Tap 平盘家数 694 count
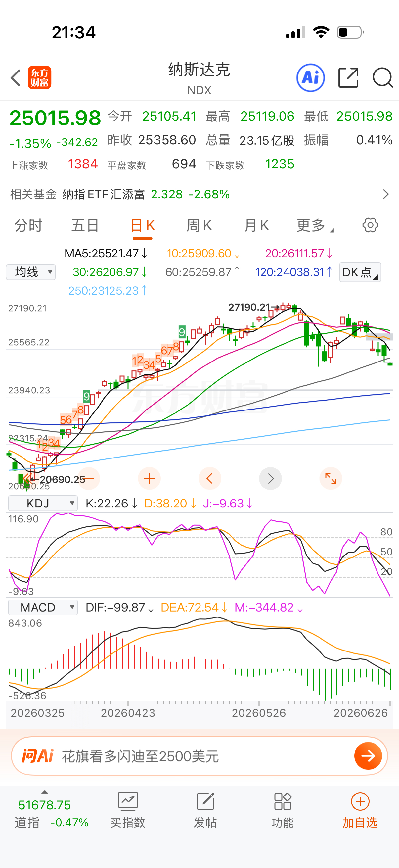Image resolution: width=399 pixels, height=868 pixels. pos(152,165)
